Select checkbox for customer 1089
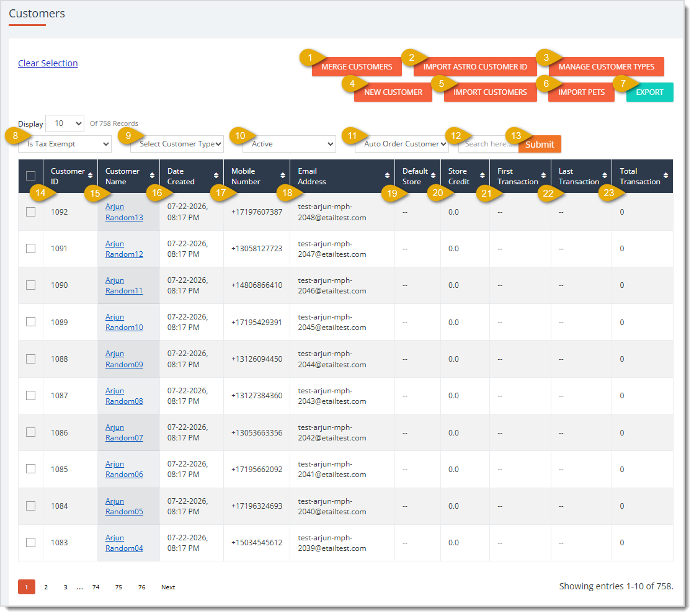Image resolution: width=694 pixels, height=616 pixels. tap(30, 322)
